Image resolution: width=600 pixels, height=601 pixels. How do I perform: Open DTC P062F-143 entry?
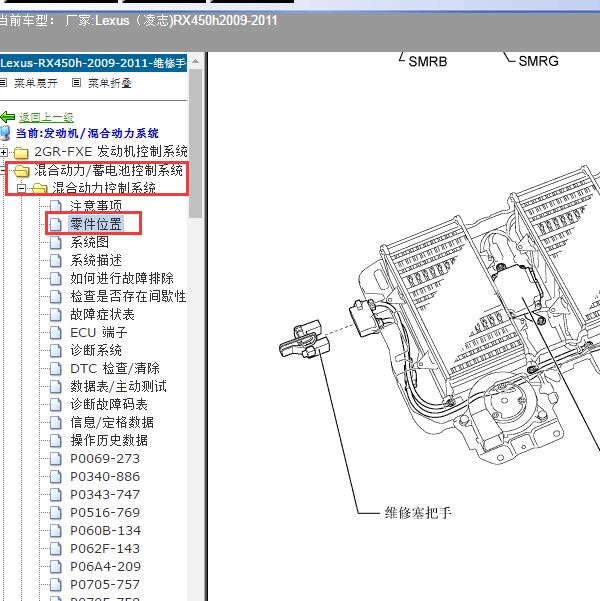tap(105, 548)
